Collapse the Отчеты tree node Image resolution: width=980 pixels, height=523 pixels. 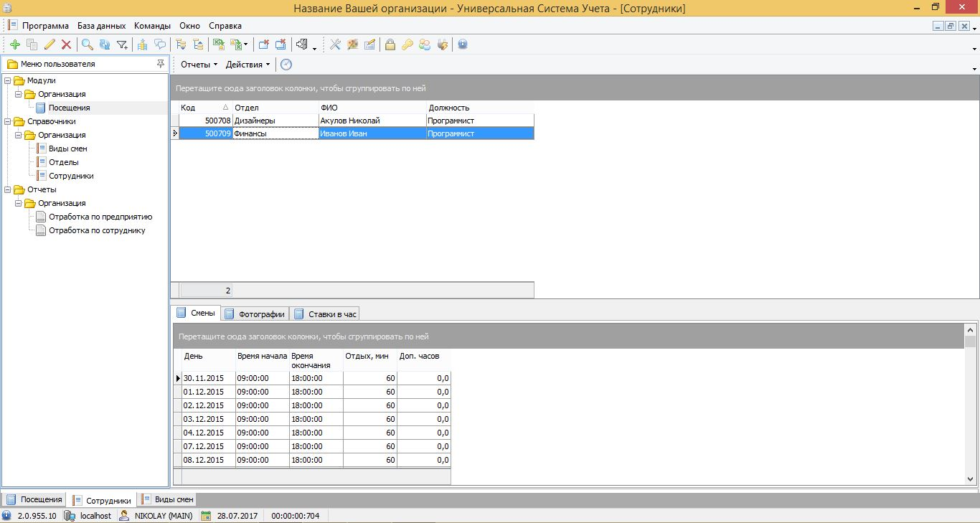[8, 189]
